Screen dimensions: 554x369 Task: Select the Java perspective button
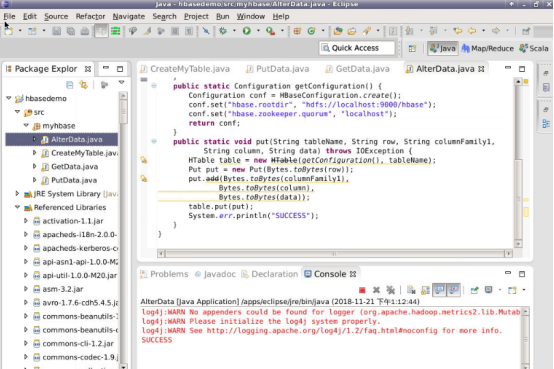click(443, 48)
